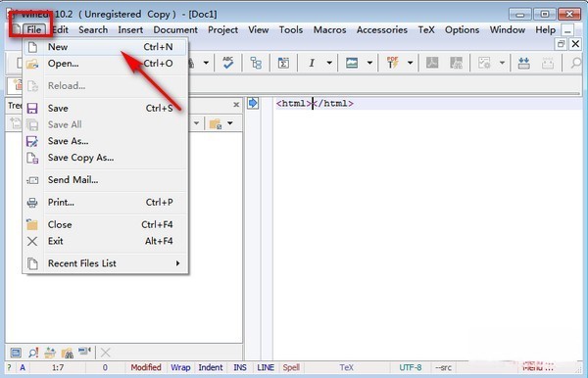This screenshot has height=378, width=588.
Task: Click the sigma math symbols toolbar icon
Action: [283, 63]
